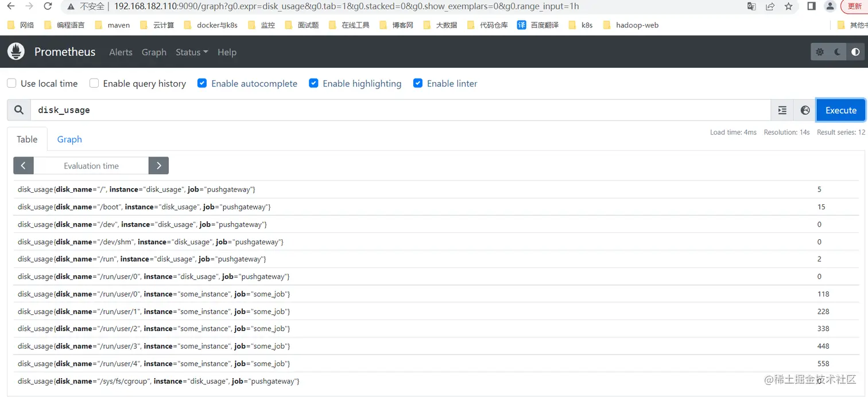Switch to the dark theme moon icon

click(838, 52)
